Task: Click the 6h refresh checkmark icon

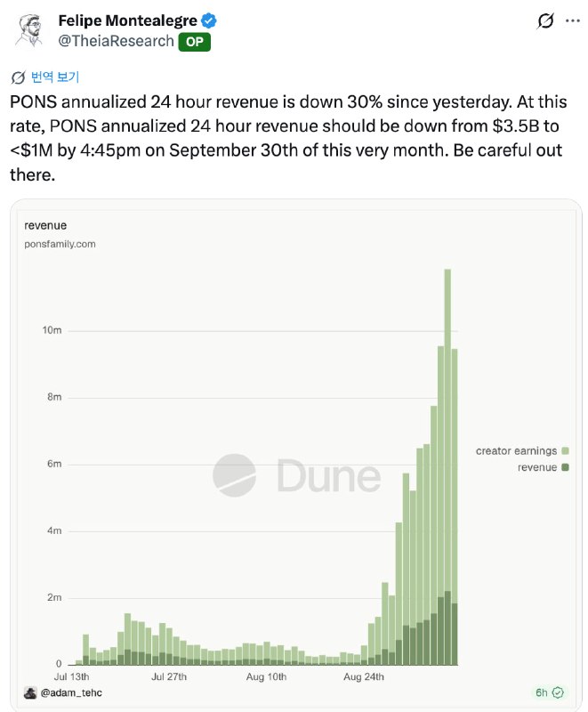Action: click(x=558, y=692)
